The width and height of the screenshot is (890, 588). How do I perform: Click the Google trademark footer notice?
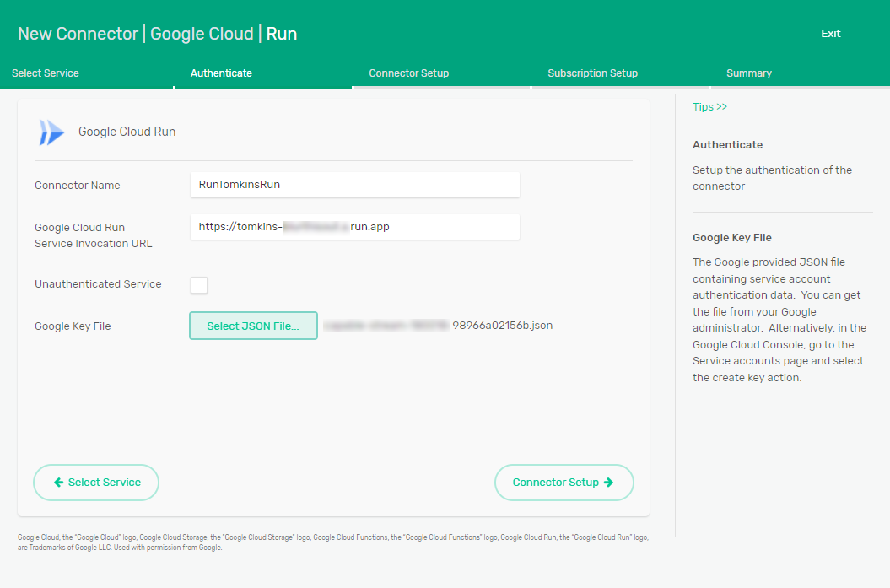[332, 542]
